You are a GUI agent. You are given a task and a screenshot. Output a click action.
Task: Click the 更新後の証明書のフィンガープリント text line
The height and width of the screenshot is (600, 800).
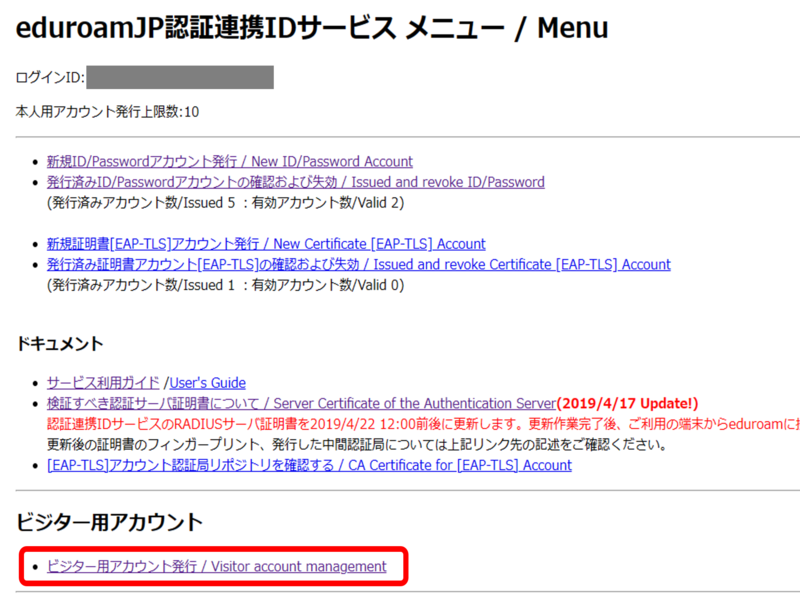click(357, 444)
